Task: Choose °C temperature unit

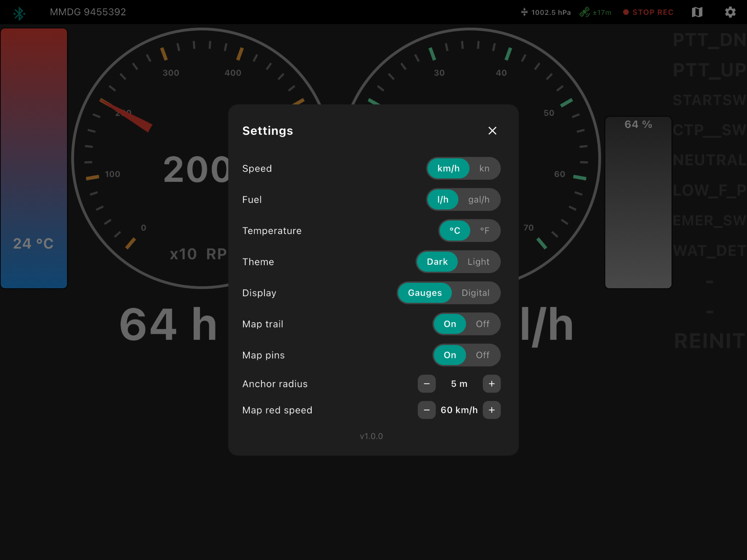Action: 454,231
